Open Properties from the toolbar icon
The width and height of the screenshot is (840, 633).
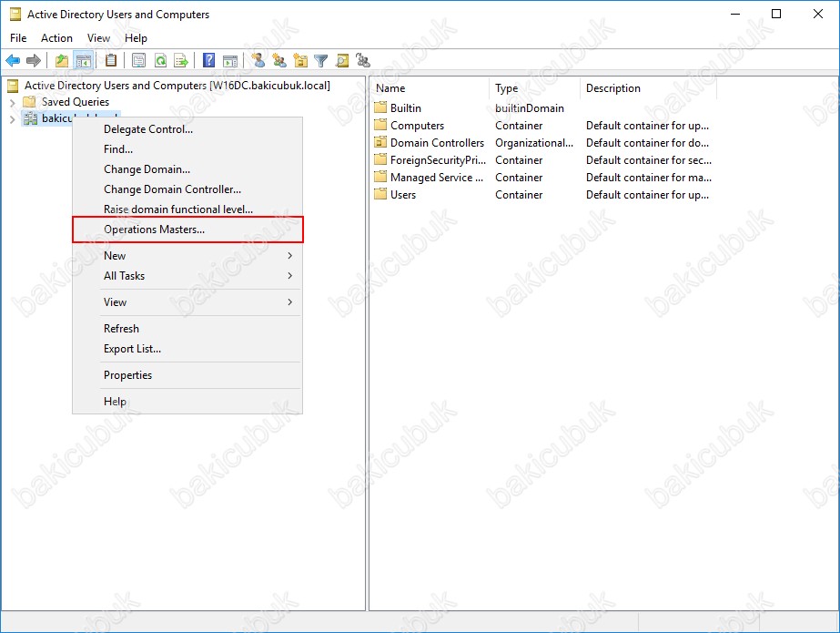(x=138, y=60)
